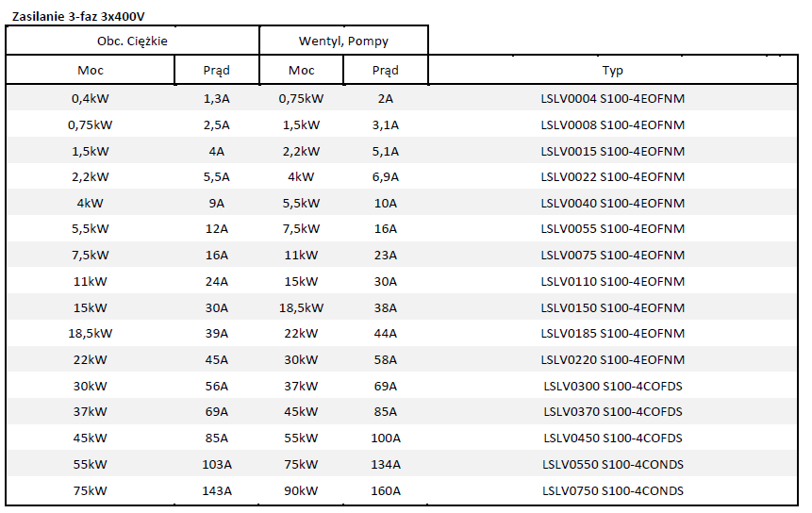Click the LSLV0040 S100-4EOFNM cell
Screen dimensions: 812x513
pyautogui.click(x=613, y=203)
